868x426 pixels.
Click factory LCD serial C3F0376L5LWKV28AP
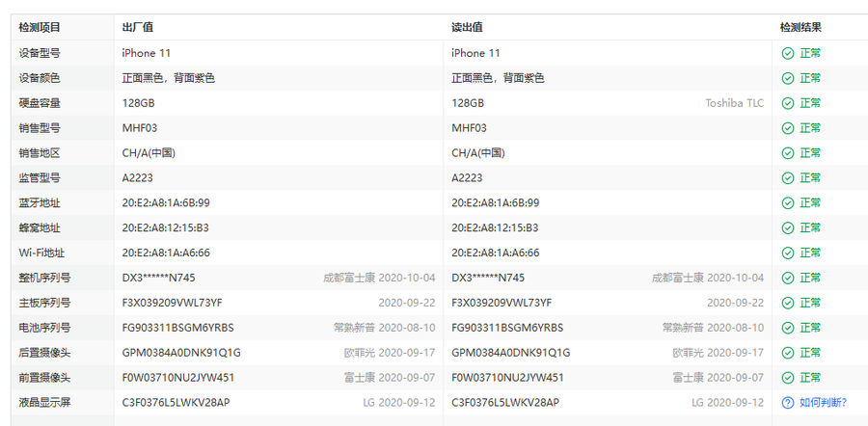(176, 403)
